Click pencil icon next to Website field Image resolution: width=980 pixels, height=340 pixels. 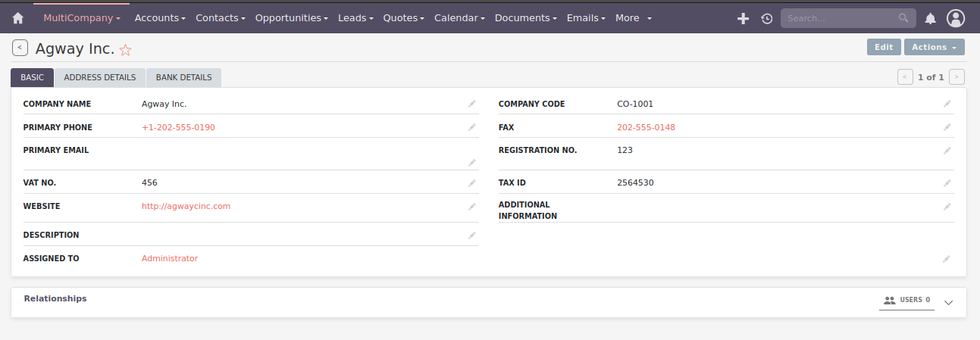(472, 207)
